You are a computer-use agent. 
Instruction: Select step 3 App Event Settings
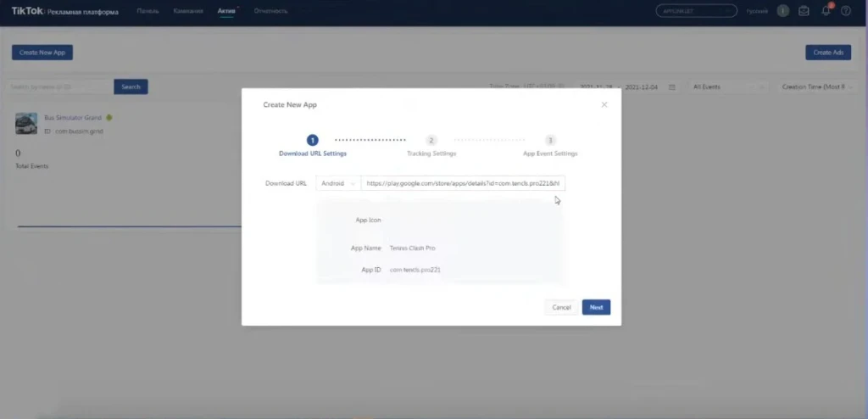coord(549,147)
